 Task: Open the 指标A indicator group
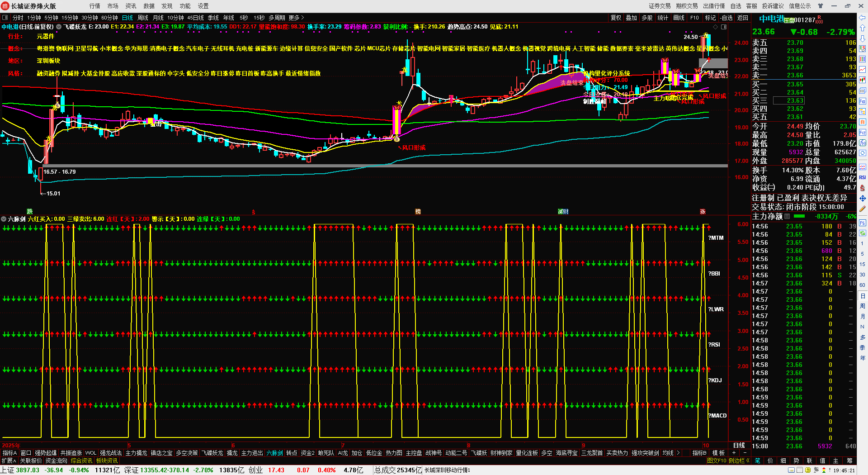9,453
